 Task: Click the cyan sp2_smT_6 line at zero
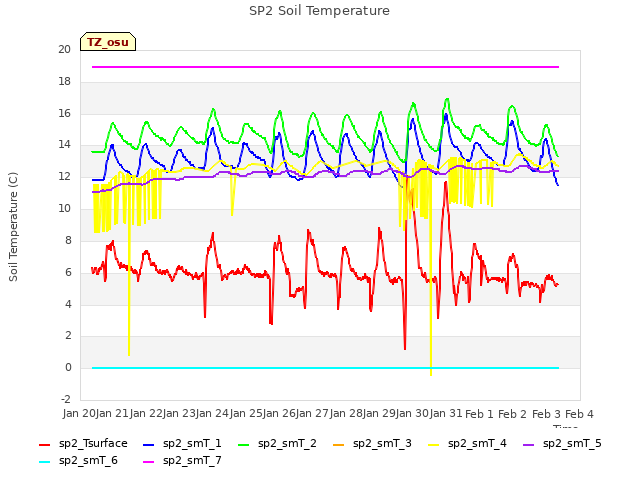[325, 368]
